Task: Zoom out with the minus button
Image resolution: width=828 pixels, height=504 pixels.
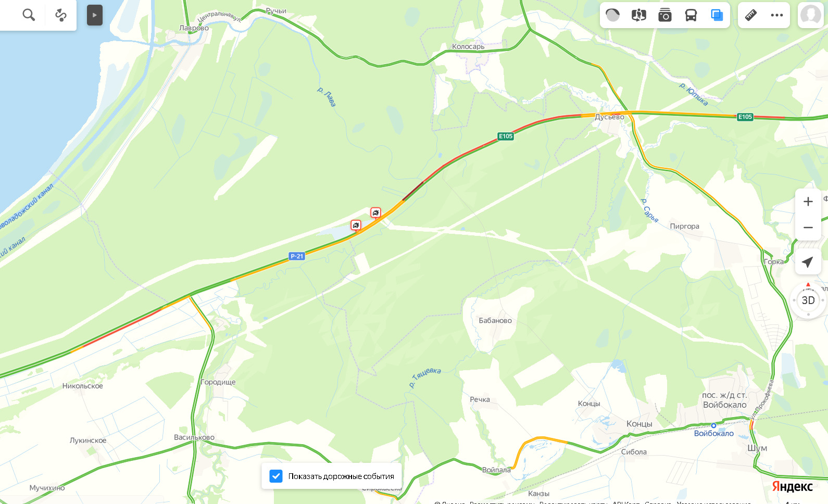Action: click(808, 228)
